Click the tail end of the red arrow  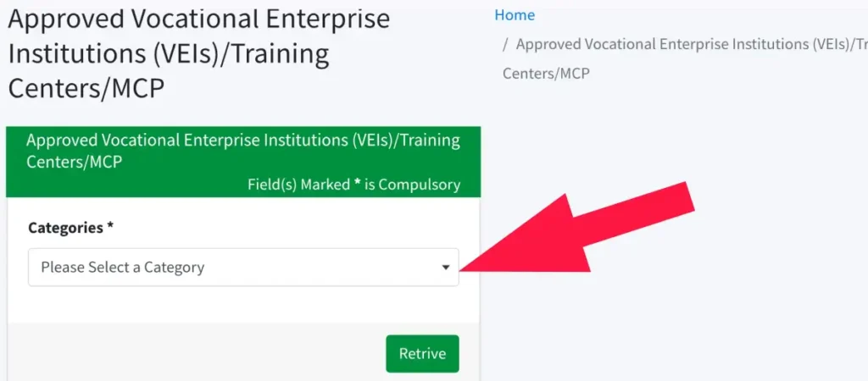[681, 197]
